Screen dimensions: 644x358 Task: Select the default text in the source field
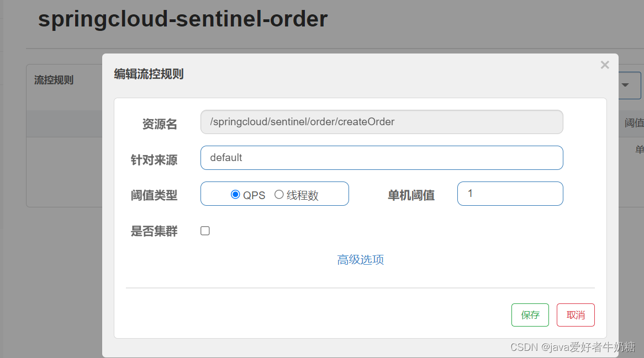pos(225,158)
